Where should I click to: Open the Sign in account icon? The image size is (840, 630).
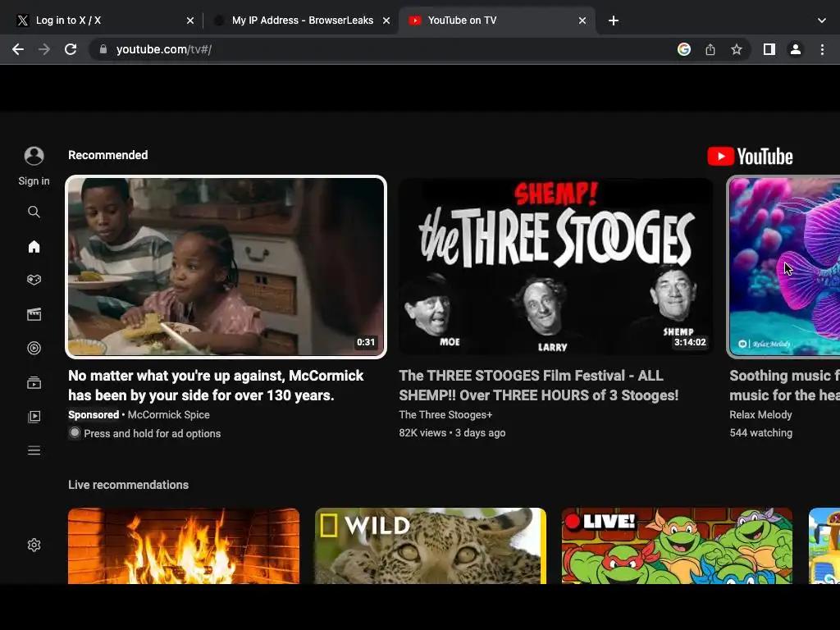34,156
